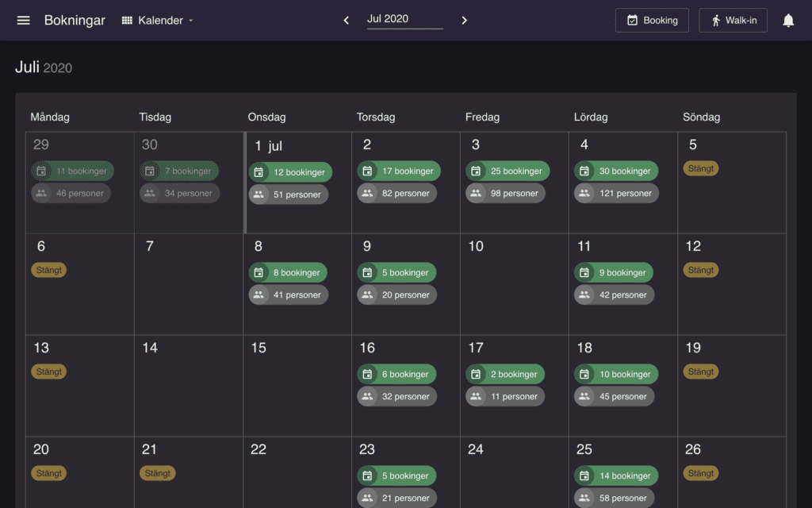Viewport: 812px width, 508px height.
Task: Click people icon on 11 personer
Action: pyautogui.click(x=476, y=396)
